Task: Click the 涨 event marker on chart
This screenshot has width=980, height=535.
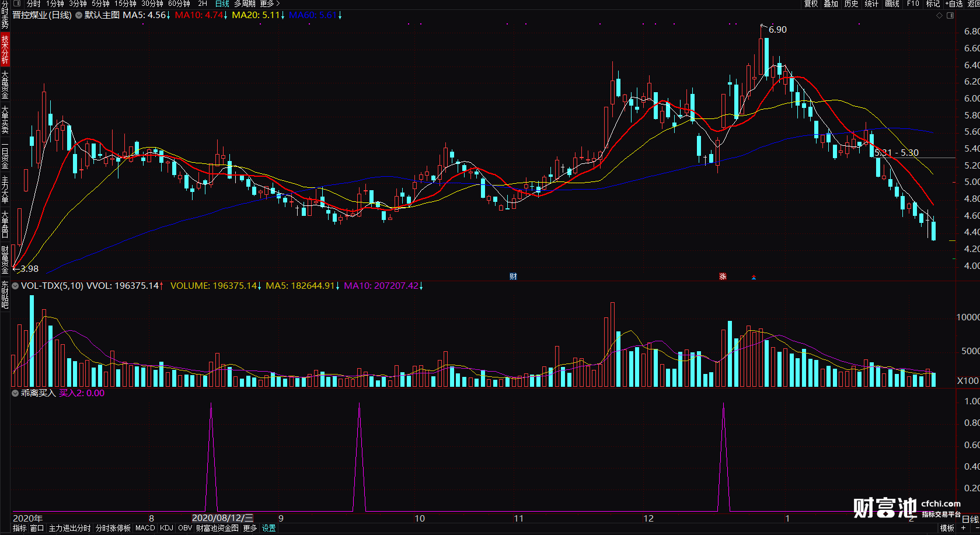Action: click(723, 277)
